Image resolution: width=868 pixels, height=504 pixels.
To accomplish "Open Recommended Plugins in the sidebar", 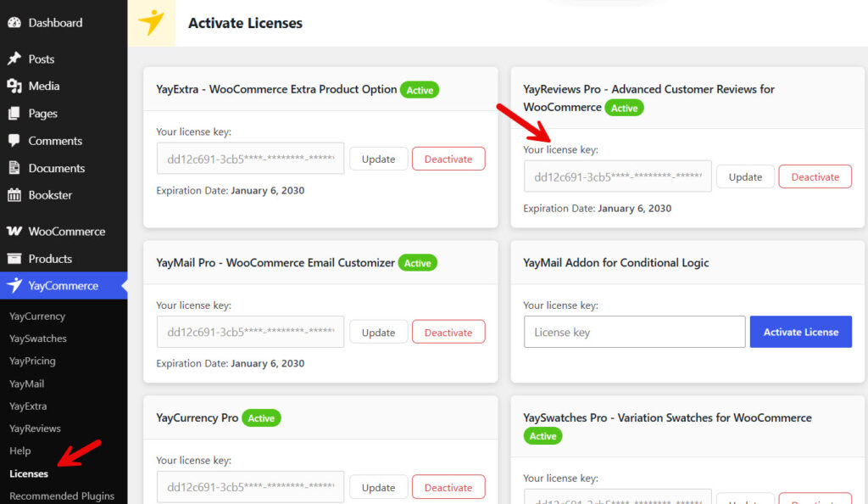I will point(61,496).
